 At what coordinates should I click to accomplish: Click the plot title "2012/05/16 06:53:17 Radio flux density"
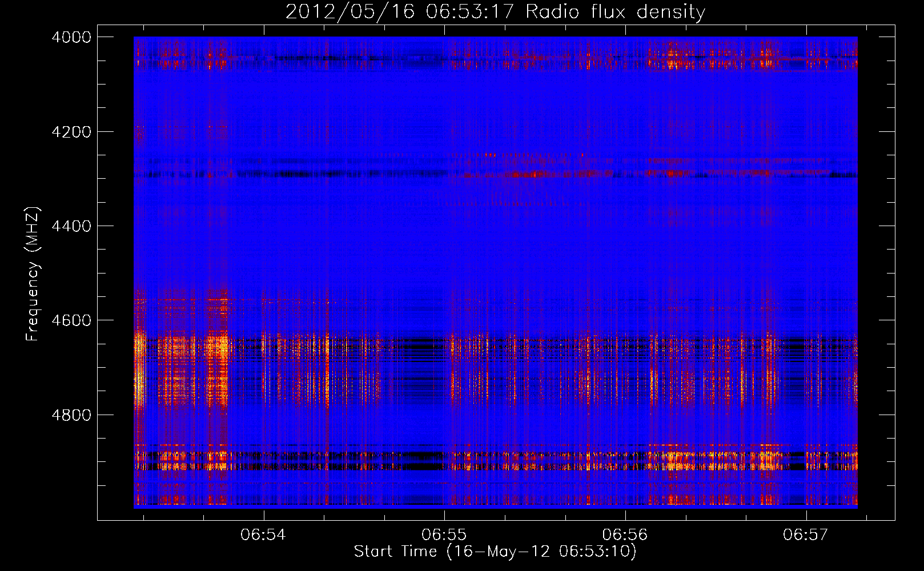point(495,11)
